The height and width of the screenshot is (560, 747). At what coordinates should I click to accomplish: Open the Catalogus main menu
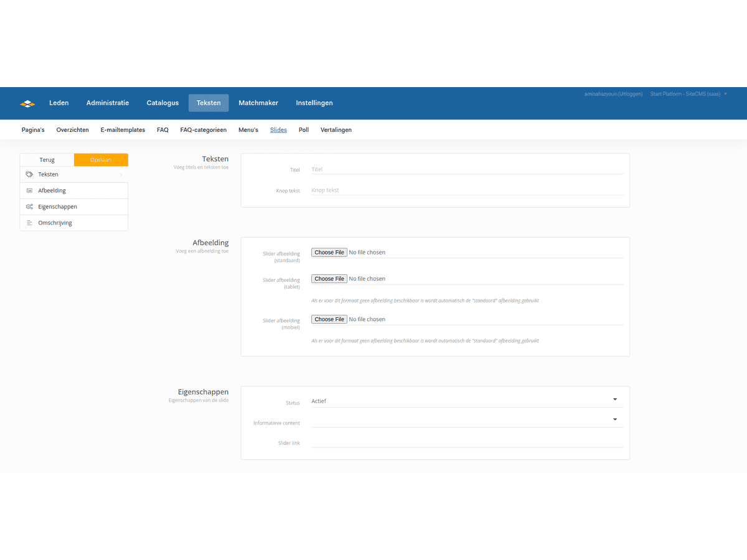tap(162, 103)
